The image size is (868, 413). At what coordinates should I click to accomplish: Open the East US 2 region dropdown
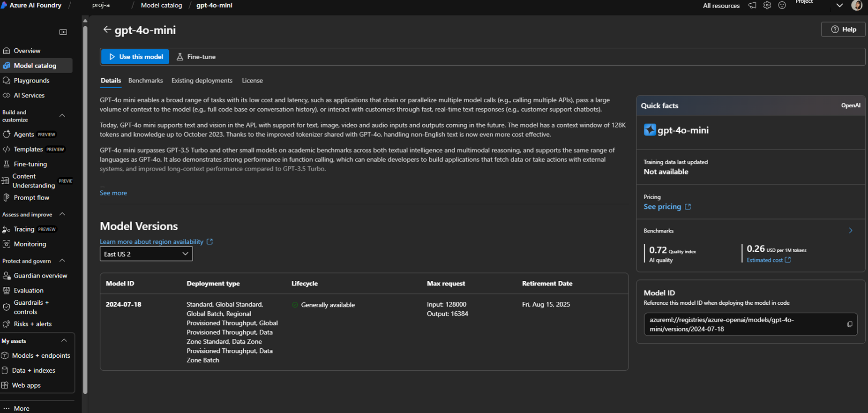pyautogui.click(x=146, y=254)
